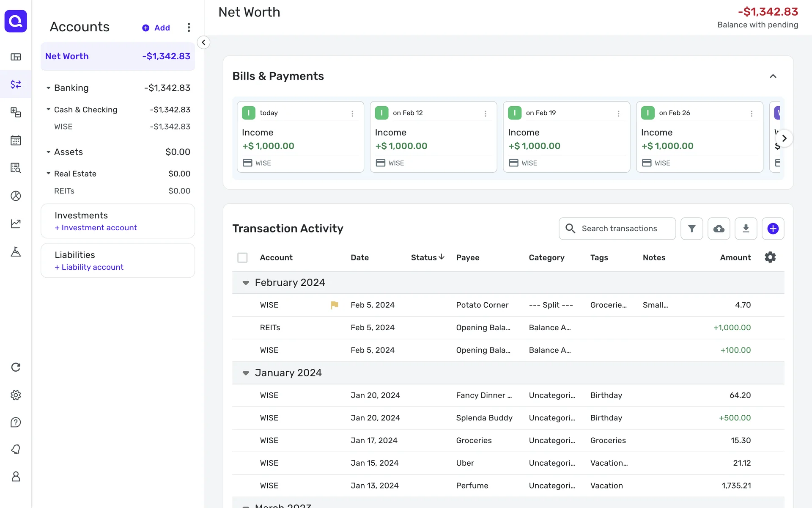This screenshot has height=508, width=812.
Task: Click the download transactions icon
Action: click(746, 229)
